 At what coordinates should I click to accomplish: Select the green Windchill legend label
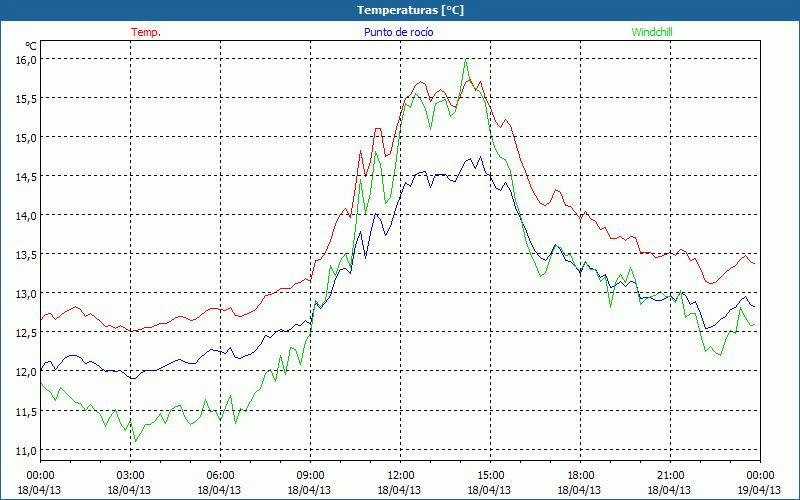tap(652, 32)
